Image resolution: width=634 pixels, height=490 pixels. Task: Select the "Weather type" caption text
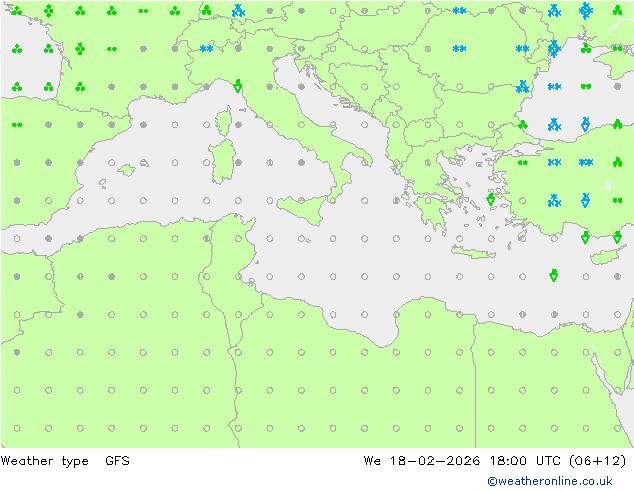44,461
